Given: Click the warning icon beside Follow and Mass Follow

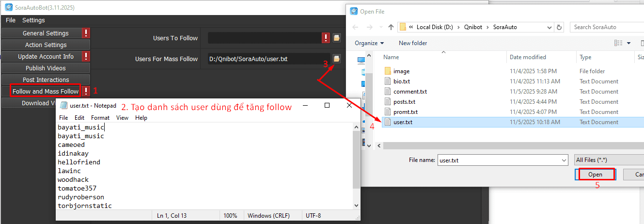Looking at the screenshot, I should 86,91.
